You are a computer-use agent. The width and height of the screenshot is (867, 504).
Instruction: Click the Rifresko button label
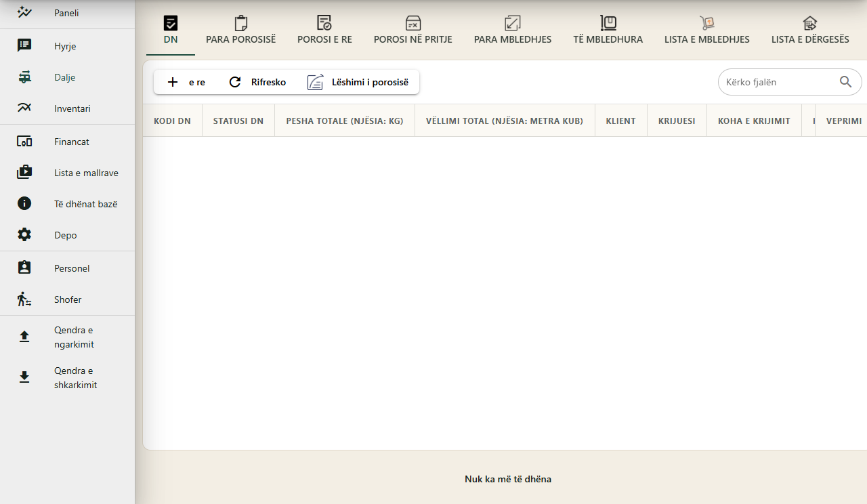(268, 82)
